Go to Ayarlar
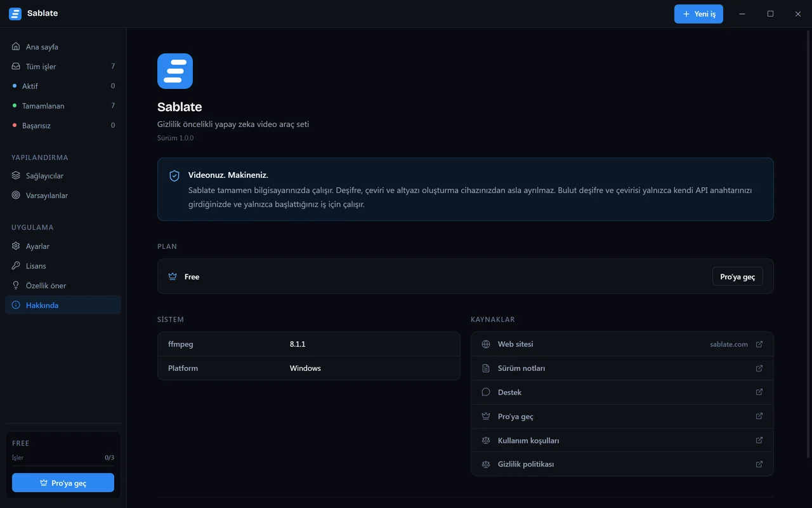 [63, 246]
